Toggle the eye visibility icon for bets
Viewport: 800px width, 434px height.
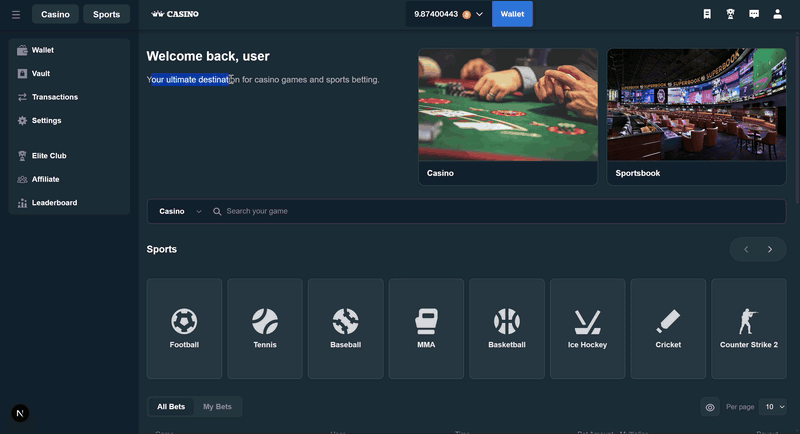click(710, 407)
